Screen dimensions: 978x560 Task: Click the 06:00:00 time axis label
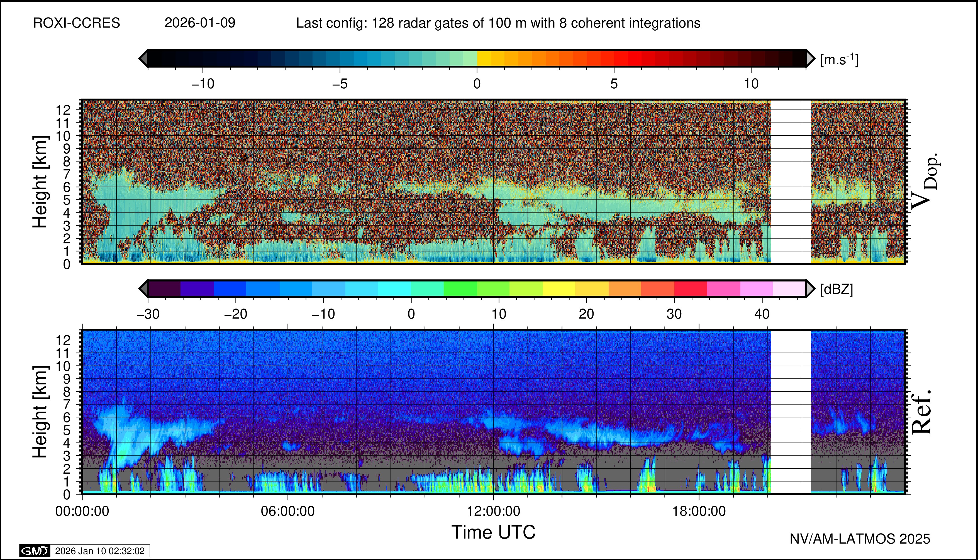click(287, 512)
